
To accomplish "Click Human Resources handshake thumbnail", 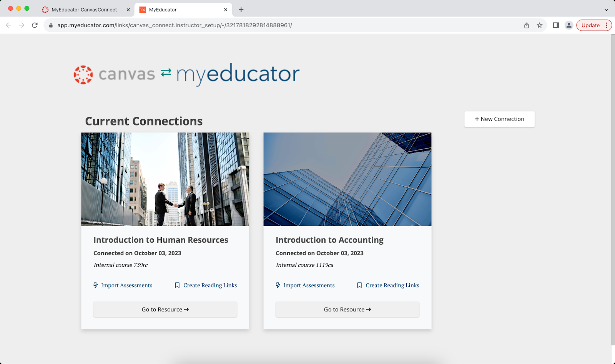I will point(165,179).
